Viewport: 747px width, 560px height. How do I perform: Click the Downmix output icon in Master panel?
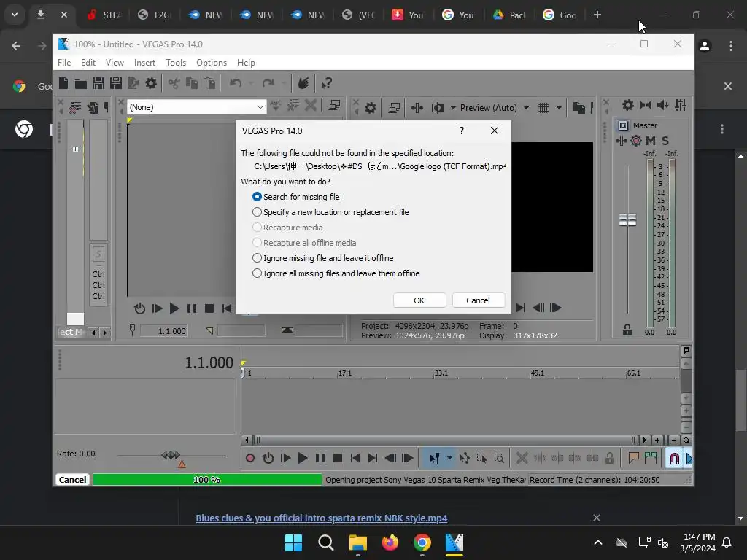pos(646,105)
